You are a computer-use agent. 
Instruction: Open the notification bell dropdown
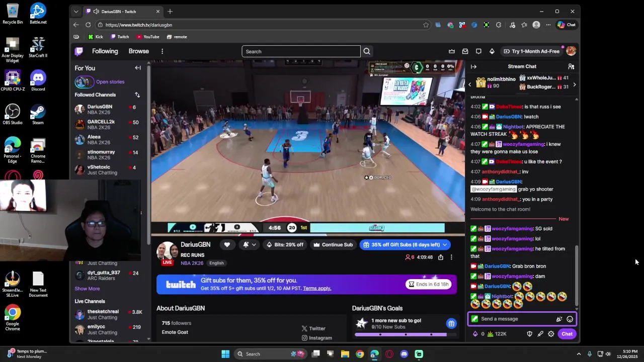tap(249, 245)
